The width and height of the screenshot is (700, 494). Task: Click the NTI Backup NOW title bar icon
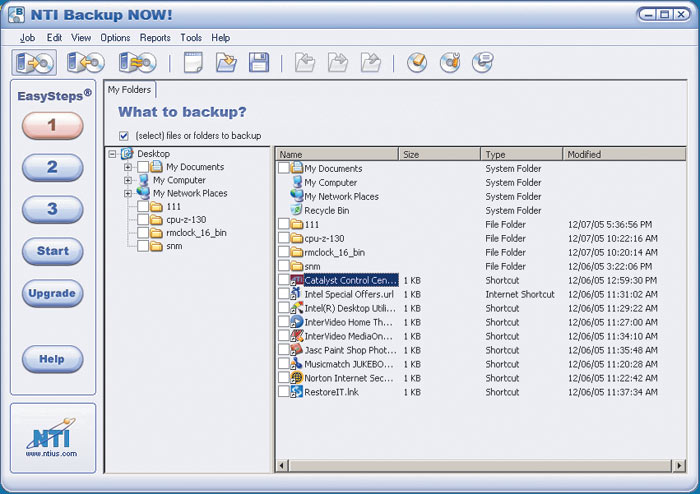tap(17, 14)
